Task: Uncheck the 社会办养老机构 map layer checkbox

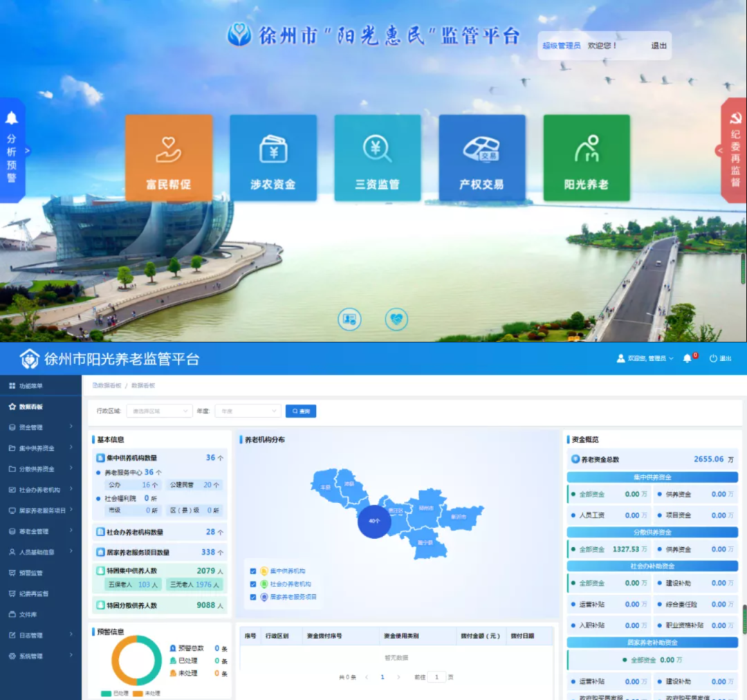Action: coord(253,584)
